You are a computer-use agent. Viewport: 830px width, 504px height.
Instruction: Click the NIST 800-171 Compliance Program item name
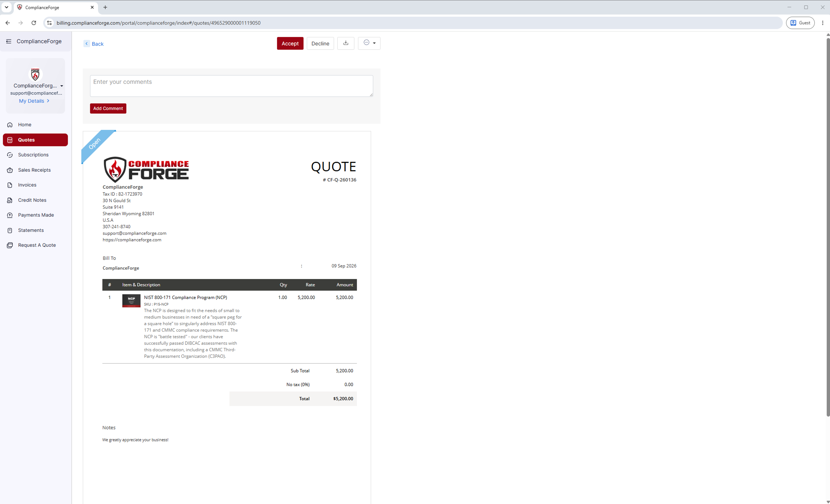(185, 297)
